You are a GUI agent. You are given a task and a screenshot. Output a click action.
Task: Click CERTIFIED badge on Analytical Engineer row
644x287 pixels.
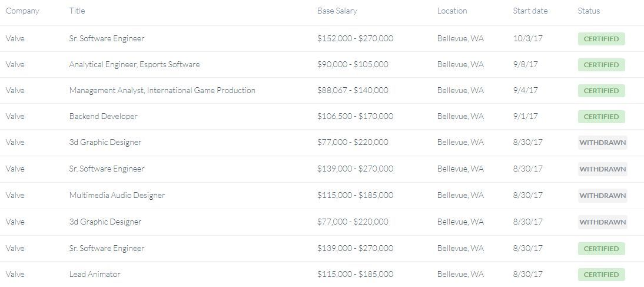601,65
